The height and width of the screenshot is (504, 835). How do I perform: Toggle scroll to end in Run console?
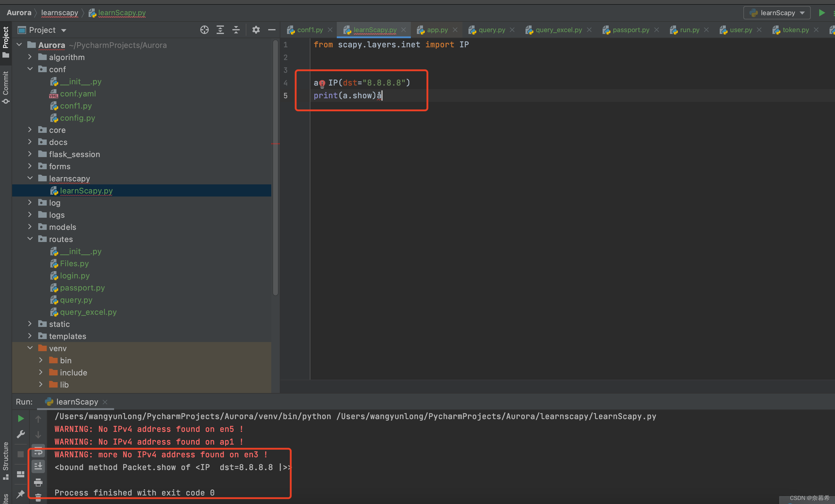pos(38,467)
